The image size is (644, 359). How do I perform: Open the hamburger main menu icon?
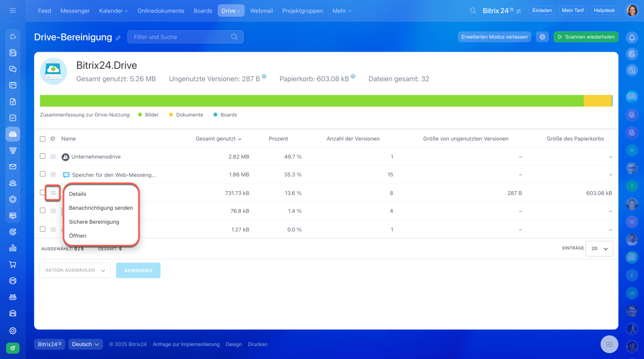13,11
